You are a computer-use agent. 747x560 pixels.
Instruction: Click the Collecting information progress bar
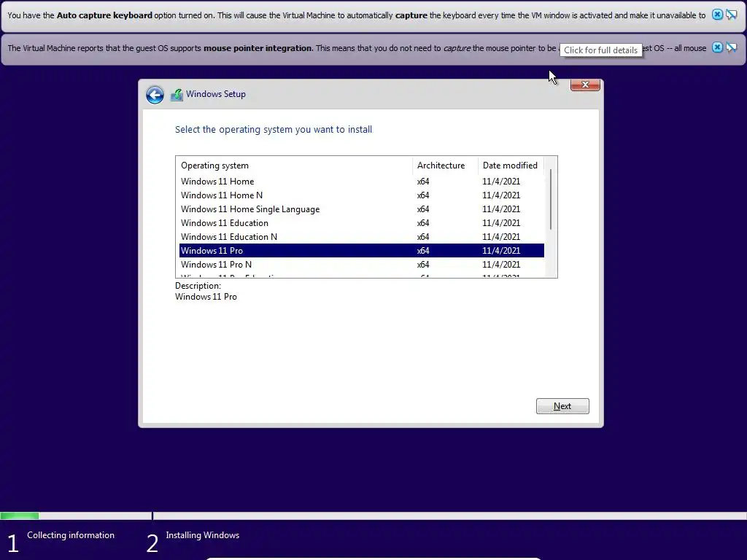(76, 516)
